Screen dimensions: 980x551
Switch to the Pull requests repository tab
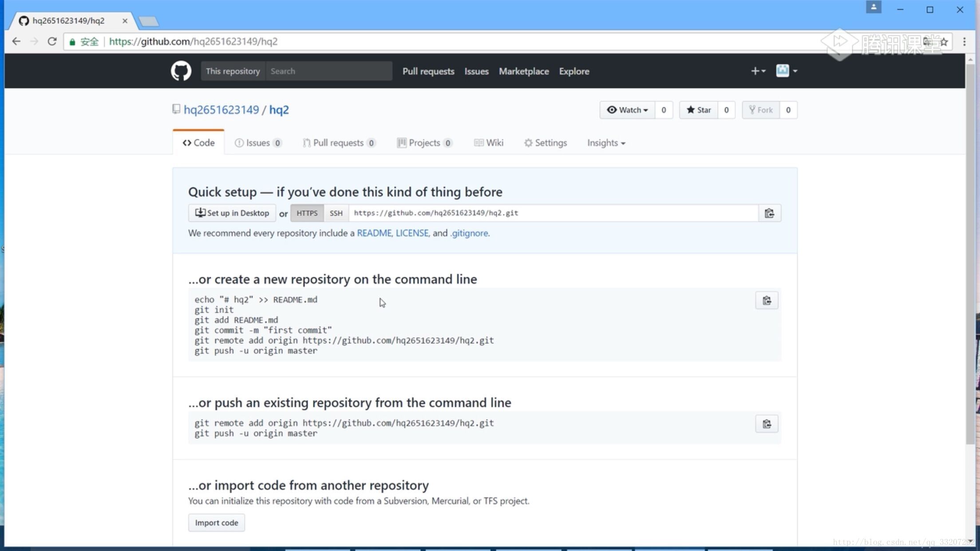(340, 143)
